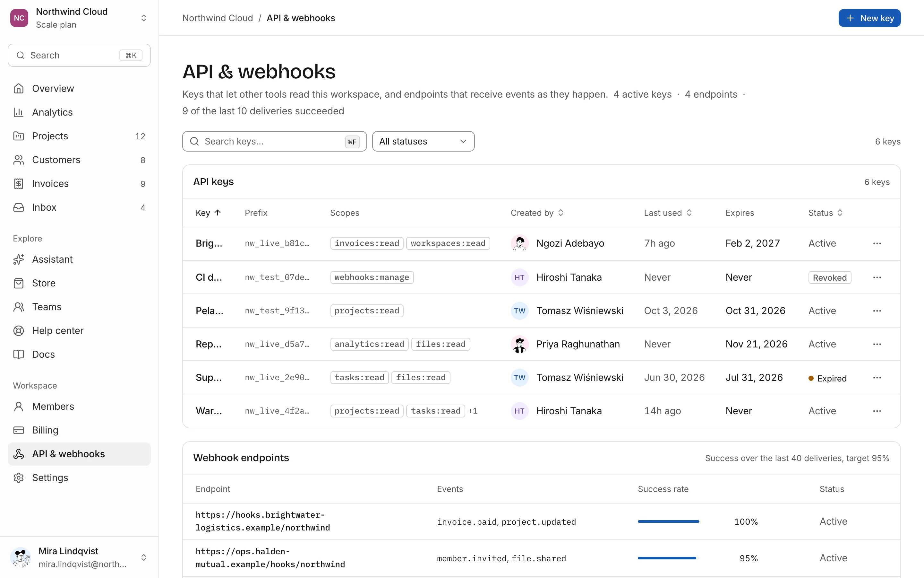Screen dimensions: 924x578
Task: Sort keys by Status column
Action: [x=825, y=213]
